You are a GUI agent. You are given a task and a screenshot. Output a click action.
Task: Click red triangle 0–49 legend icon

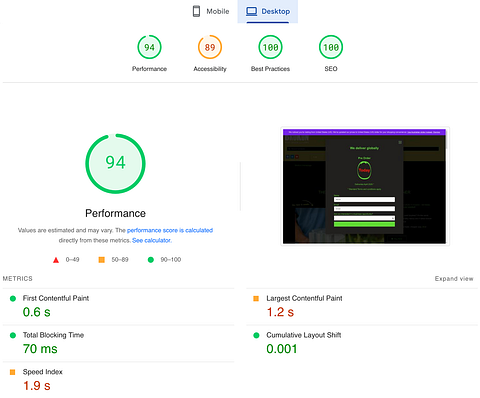(x=56, y=260)
